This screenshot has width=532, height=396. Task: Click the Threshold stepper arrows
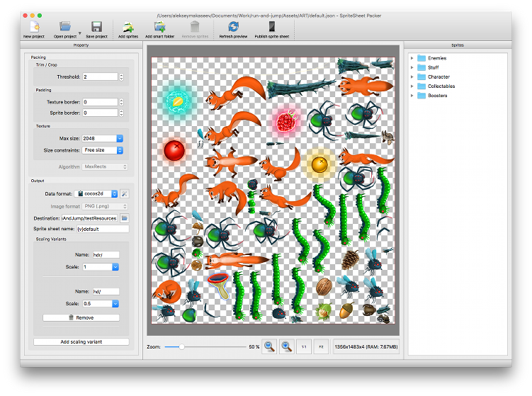[x=121, y=77]
